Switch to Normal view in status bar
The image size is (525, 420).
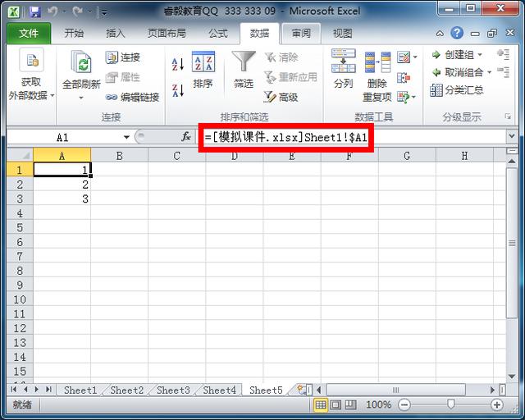coord(321,405)
